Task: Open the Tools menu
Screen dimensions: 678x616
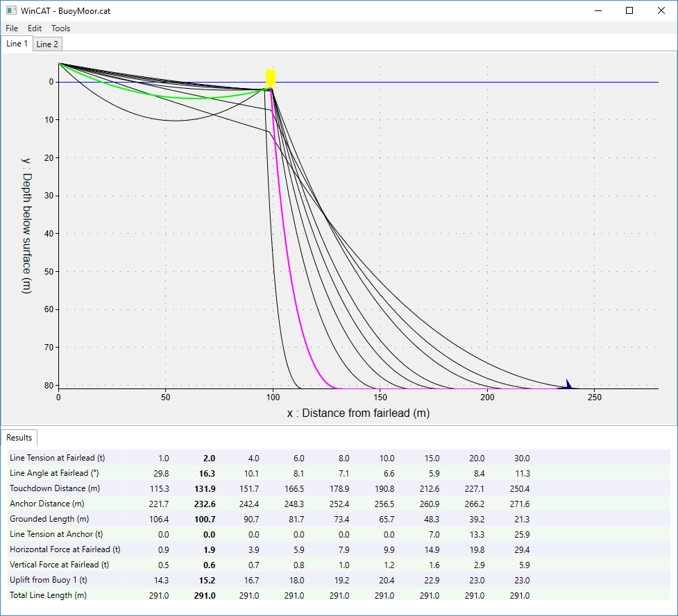Action: (60, 28)
